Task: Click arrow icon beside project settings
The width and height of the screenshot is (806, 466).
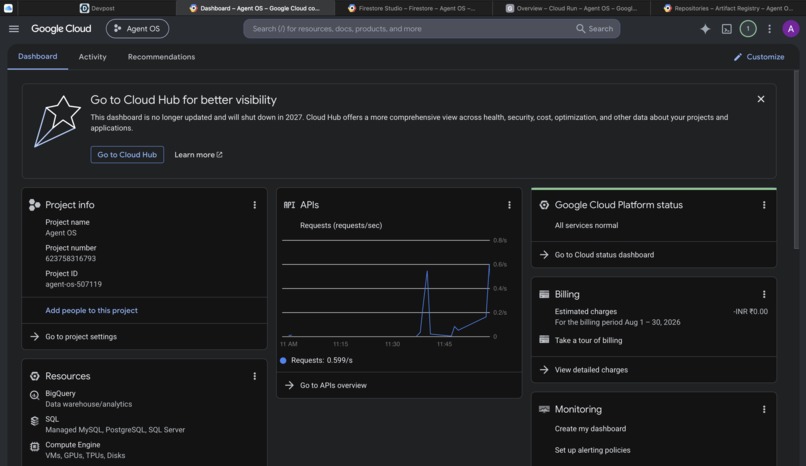Action: point(34,337)
